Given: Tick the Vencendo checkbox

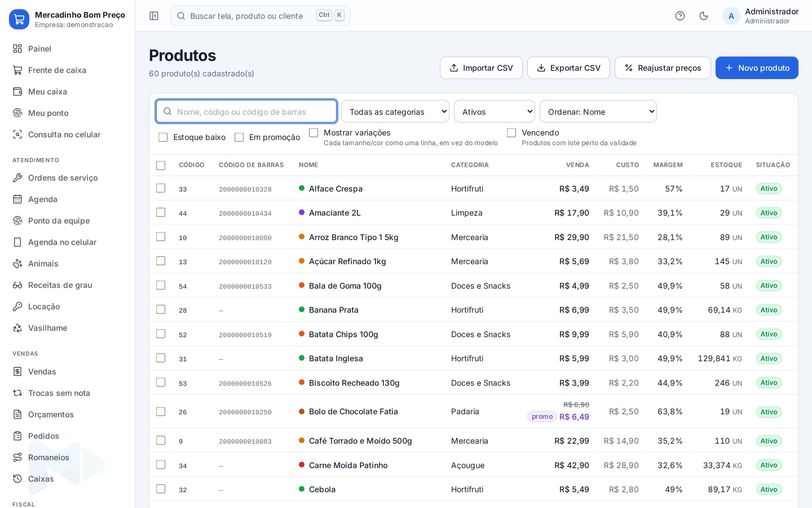Looking at the screenshot, I should point(511,132).
